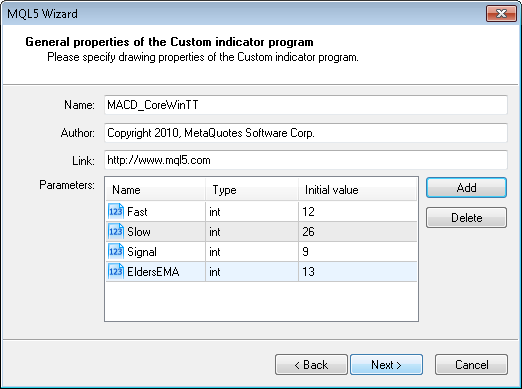The width and height of the screenshot is (522, 389).
Task: Click the initial value 9 of Signal
Action: click(358, 252)
